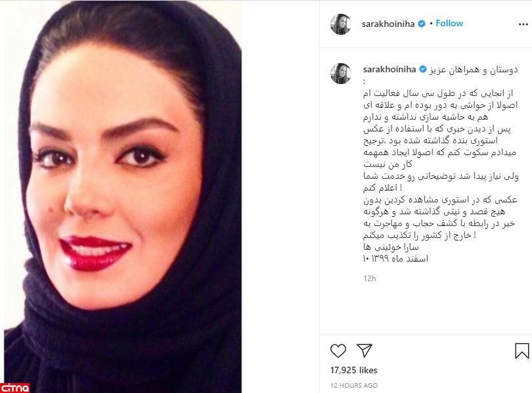Click the verified badge in the caption
The width and height of the screenshot is (532, 393).
(x=423, y=70)
